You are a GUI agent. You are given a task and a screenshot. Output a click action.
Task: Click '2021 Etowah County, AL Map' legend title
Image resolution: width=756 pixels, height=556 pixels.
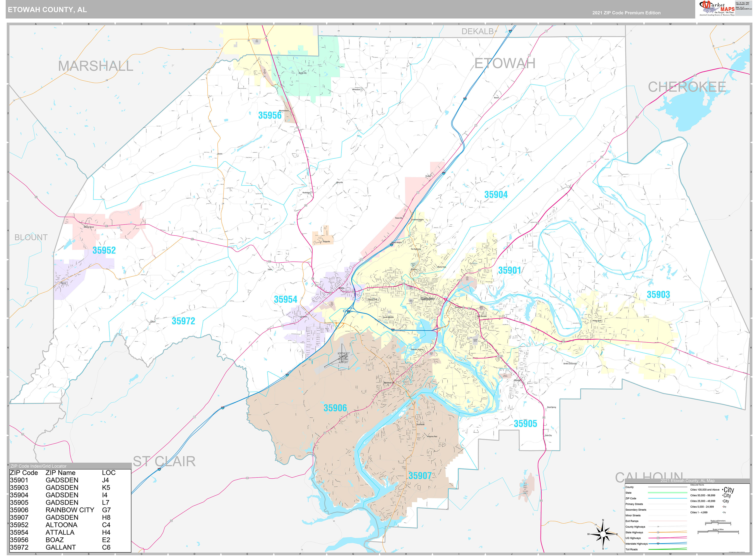688,481
